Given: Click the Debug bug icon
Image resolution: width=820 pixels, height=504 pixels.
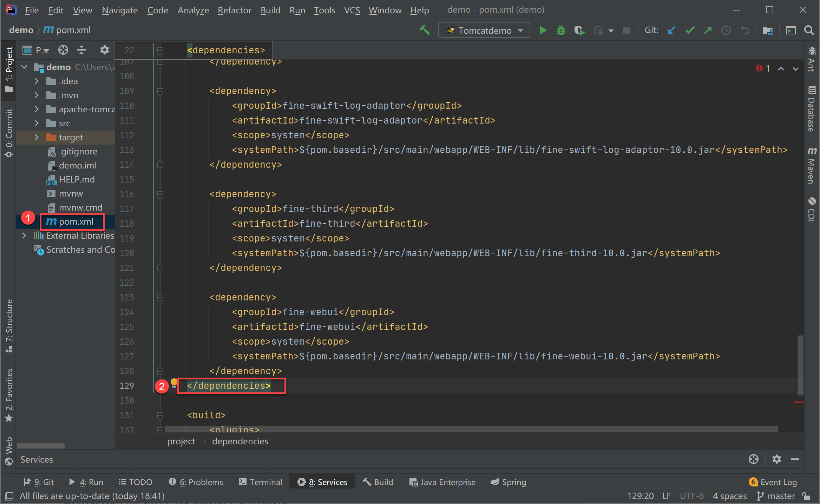Looking at the screenshot, I should (x=561, y=31).
